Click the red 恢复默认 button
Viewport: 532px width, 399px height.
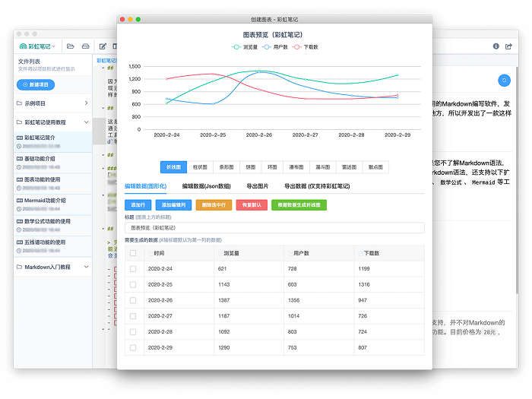251,204
